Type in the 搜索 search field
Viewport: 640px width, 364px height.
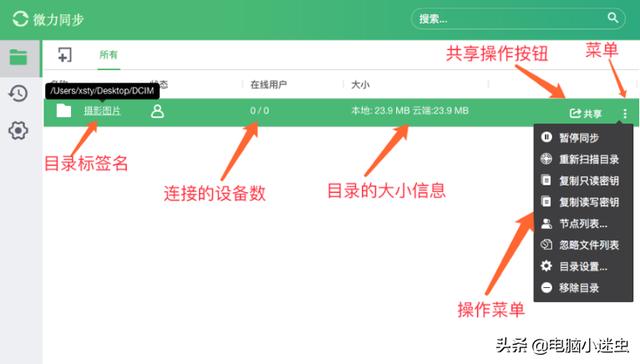coord(518,18)
